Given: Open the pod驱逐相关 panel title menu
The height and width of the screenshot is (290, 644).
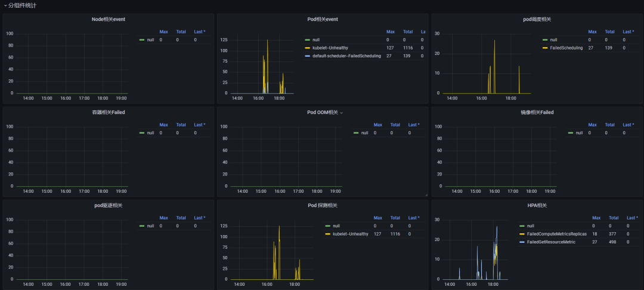Looking at the screenshot, I should click(x=109, y=206).
